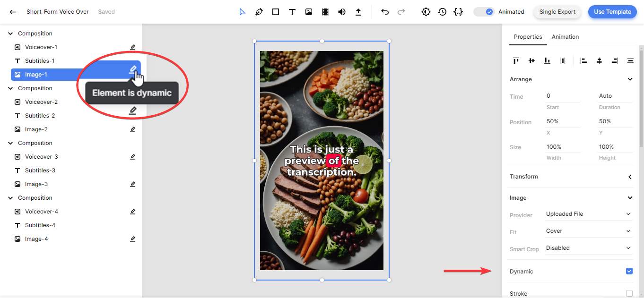Select the Pen drawing tool

click(x=259, y=12)
